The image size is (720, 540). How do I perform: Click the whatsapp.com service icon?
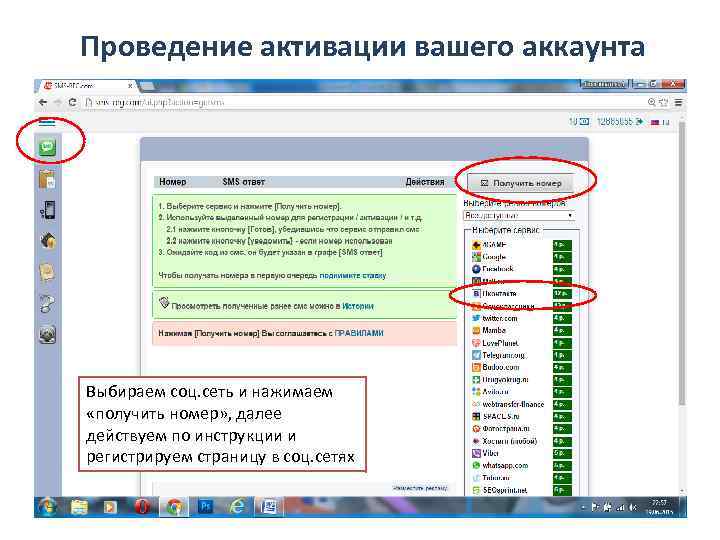pyautogui.click(x=476, y=466)
